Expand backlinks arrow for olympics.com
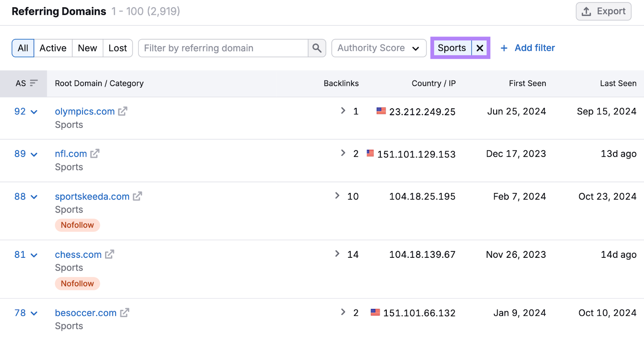This screenshot has height=340, width=644. (343, 110)
